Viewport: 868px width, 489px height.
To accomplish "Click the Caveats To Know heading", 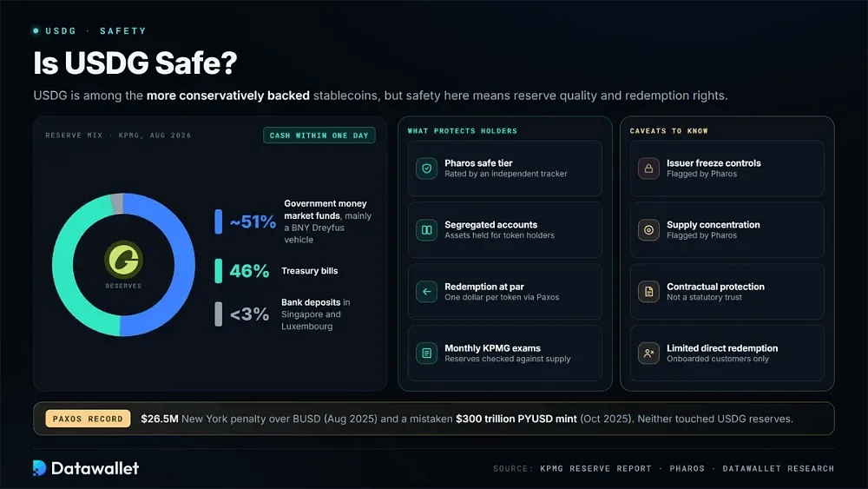I will pyautogui.click(x=668, y=130).
